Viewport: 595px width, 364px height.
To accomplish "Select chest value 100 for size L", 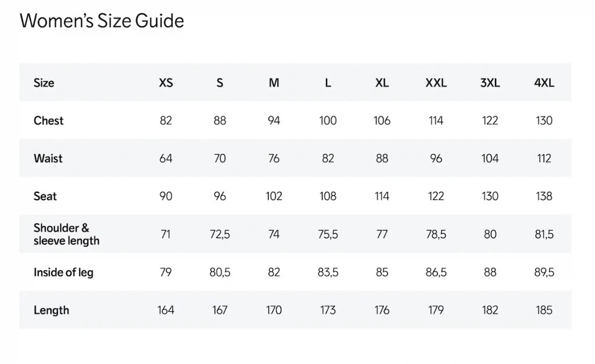I will click(328, 121).
